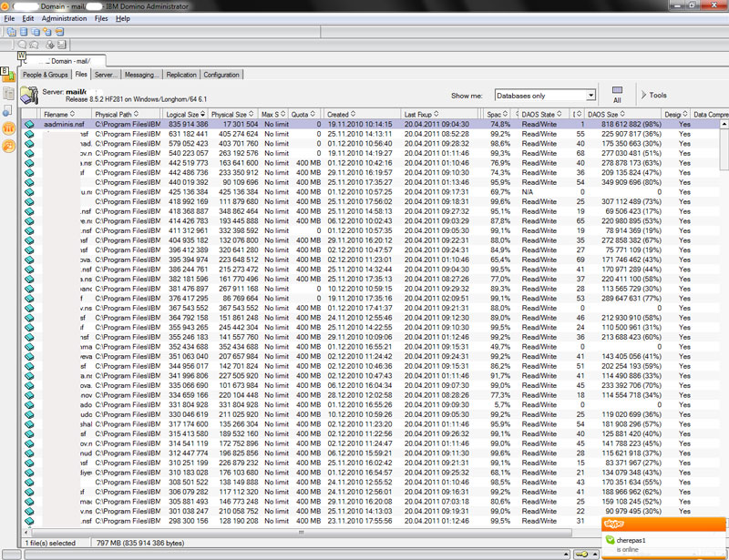Click the first database icon in the top toolbar

point(11,32)
